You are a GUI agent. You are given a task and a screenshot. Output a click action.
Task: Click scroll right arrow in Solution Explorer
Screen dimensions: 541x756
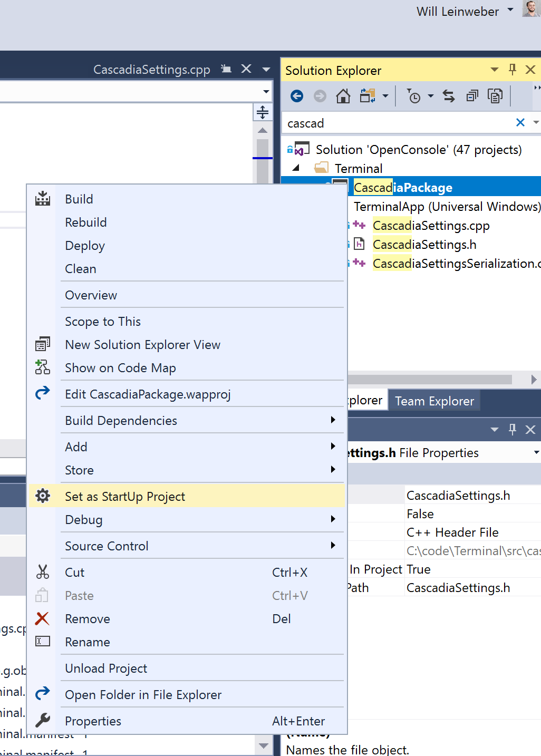click(534, 380)
